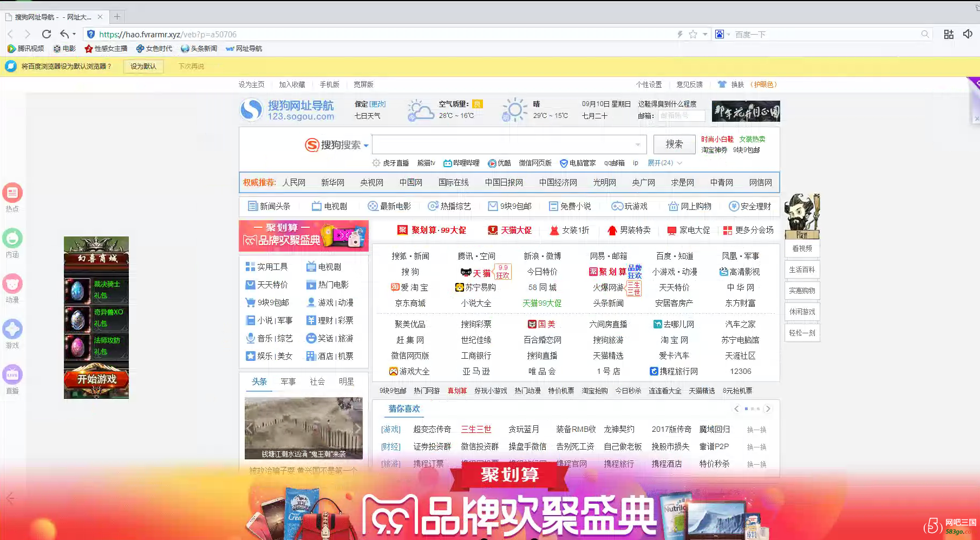This screenshot has height=540, width=980.
Task: Click the news image next arrow
Action: click(357, 428)
